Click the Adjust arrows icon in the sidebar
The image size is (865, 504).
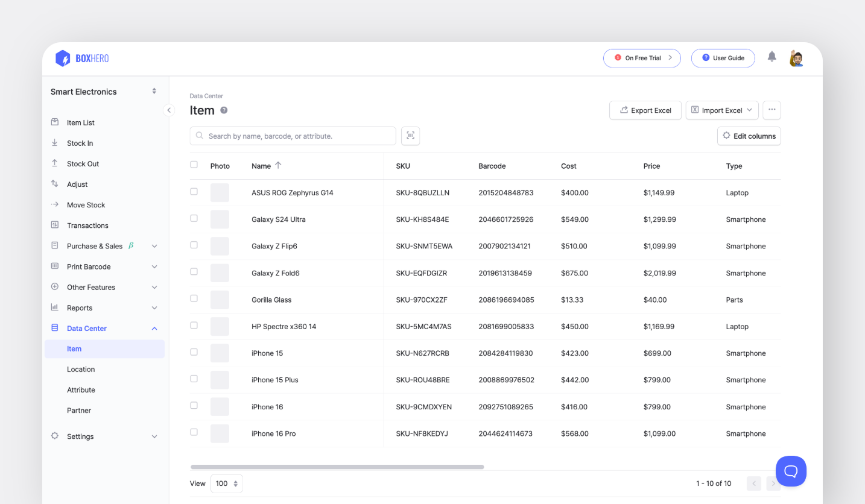[x=55, y=184]
